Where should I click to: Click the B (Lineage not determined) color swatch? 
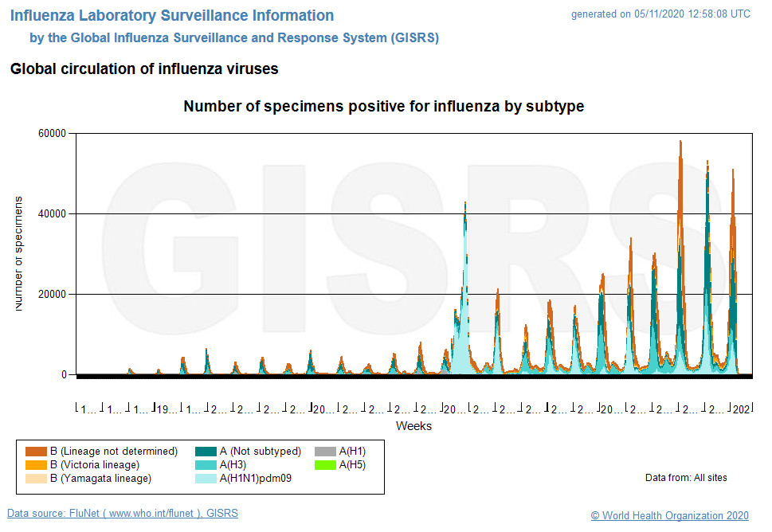[x=36, y=452]
